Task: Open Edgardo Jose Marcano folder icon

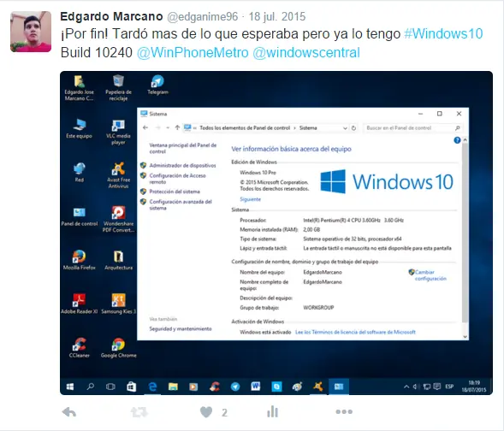Action: point(79,88)
